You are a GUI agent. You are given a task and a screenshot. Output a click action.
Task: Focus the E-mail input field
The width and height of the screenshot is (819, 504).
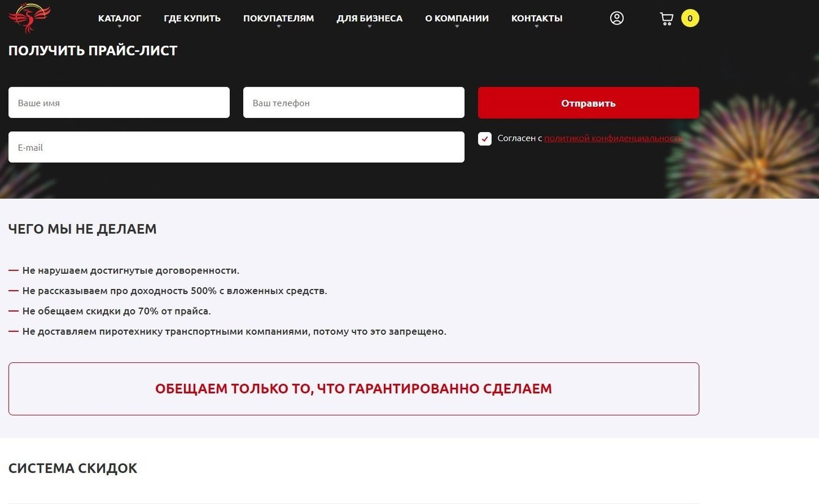[x=237, y=147]
